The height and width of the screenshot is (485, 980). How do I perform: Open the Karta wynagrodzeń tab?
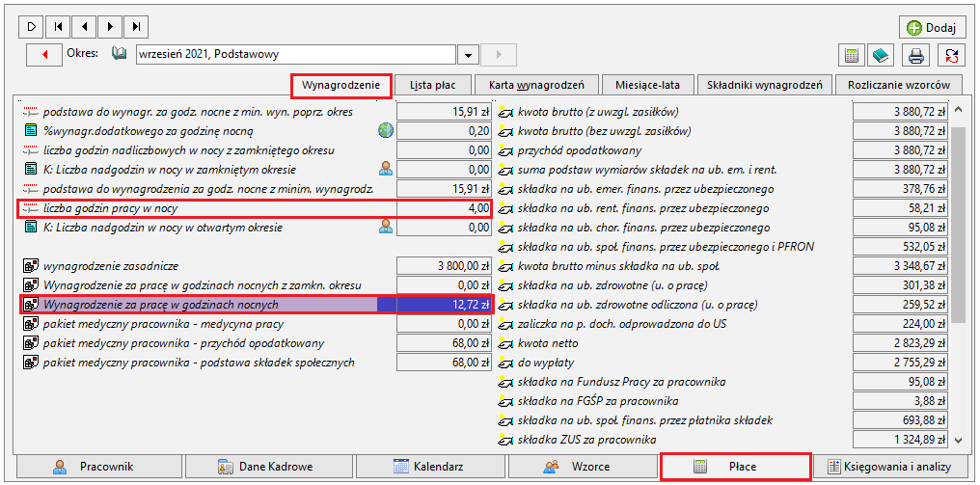click(x=536, y=85)
